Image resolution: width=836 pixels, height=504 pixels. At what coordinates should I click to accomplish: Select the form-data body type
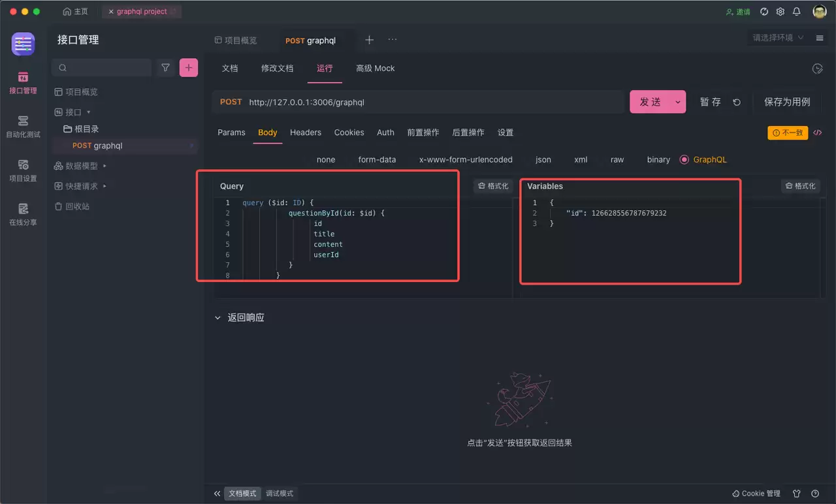pyautogui.click(x=377, y=159)
